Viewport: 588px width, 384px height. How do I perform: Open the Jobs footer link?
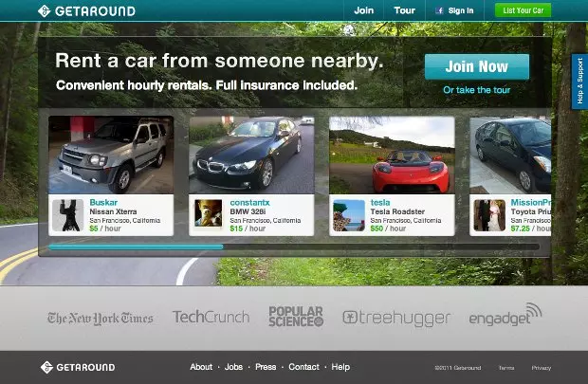click(x=233, y=367)
